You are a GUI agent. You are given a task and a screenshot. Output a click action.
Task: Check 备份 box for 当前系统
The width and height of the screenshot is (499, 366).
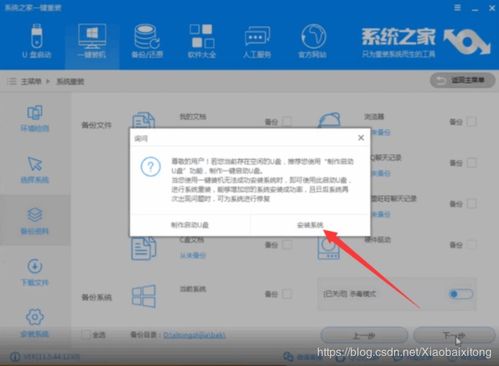287,294
